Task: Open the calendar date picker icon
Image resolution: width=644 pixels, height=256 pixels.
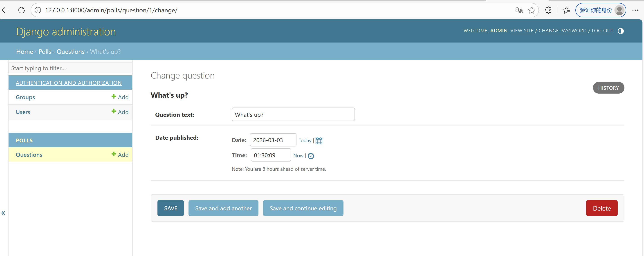Action: coord(319,141)
